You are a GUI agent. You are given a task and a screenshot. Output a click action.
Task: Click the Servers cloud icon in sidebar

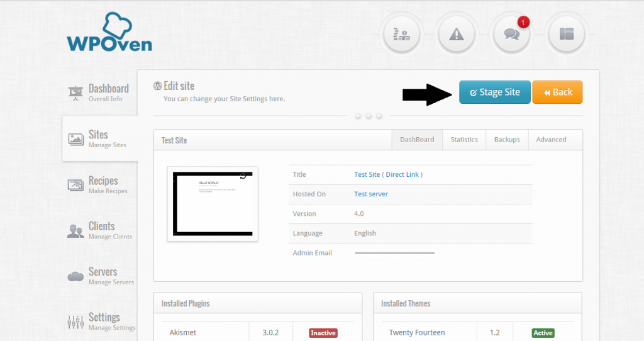[x=75, y=276]
